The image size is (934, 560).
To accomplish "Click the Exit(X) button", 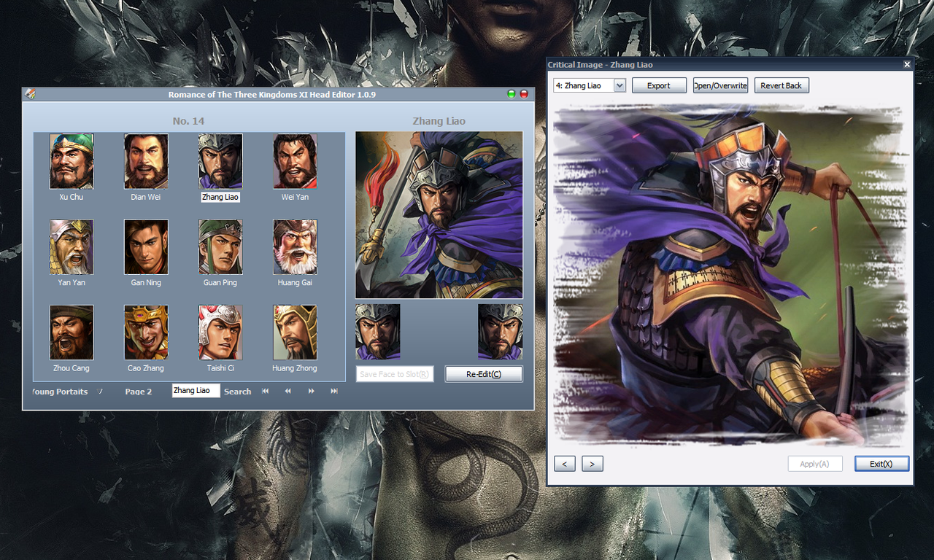I will point(882,464).
